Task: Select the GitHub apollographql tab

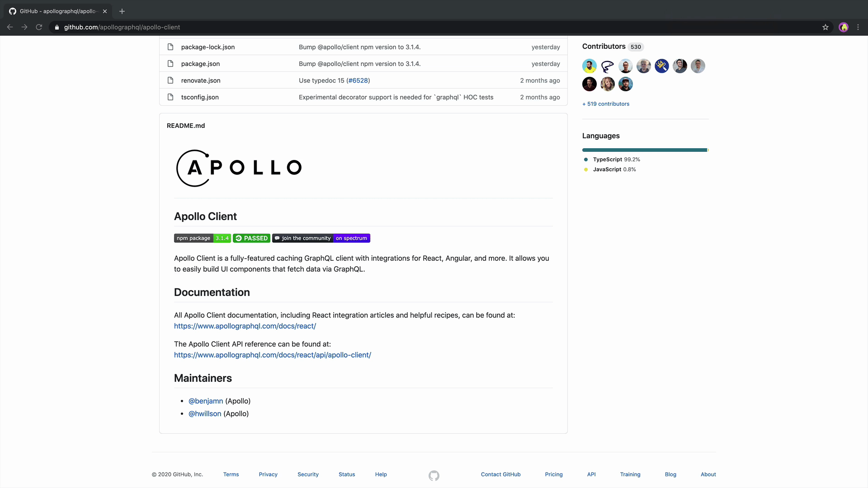Action: click(x=58, y=11)
